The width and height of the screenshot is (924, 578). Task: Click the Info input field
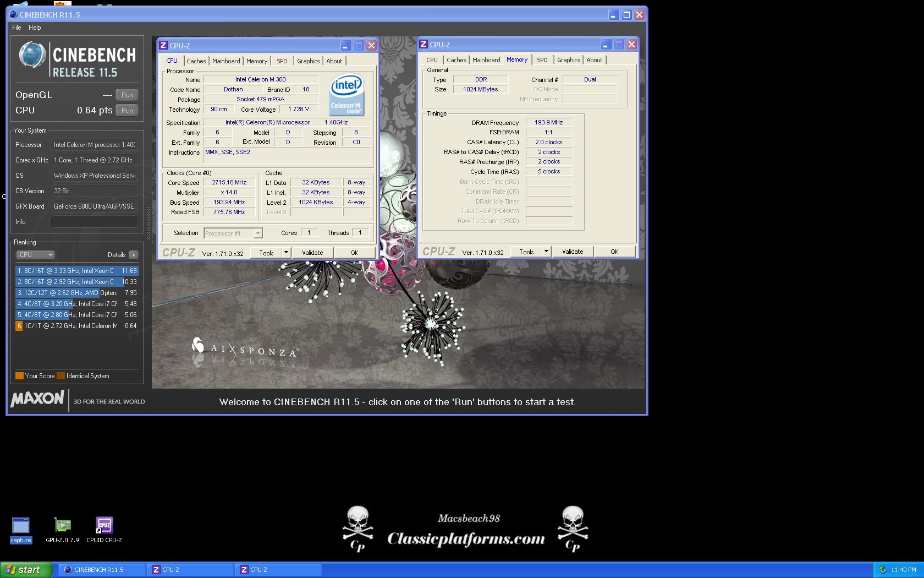[x=94, y=222]
